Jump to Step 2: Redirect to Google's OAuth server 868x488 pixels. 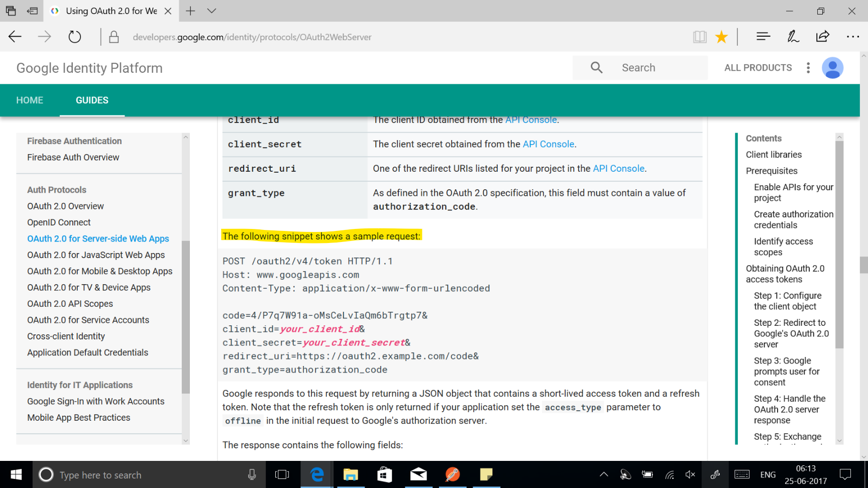pos(791,333)
